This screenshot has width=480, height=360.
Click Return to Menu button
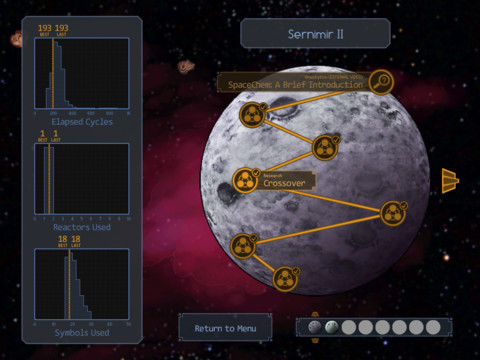coord(225,328)
